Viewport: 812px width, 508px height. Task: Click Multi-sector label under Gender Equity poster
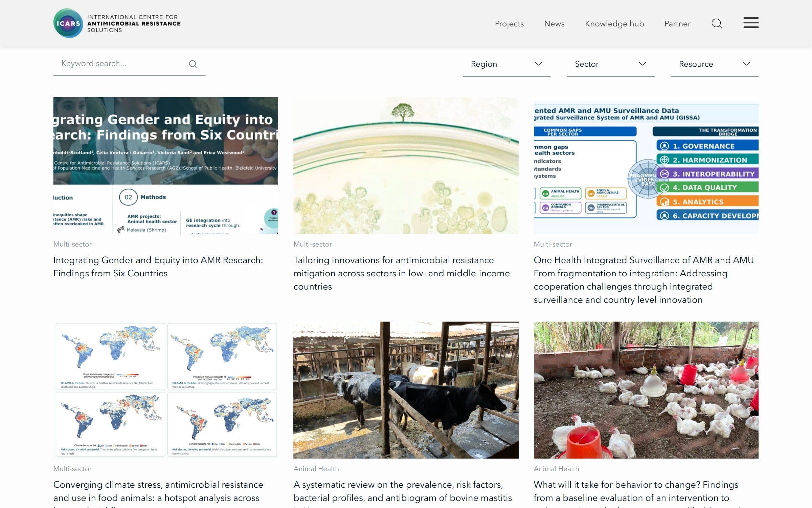[x=72, y=244]
